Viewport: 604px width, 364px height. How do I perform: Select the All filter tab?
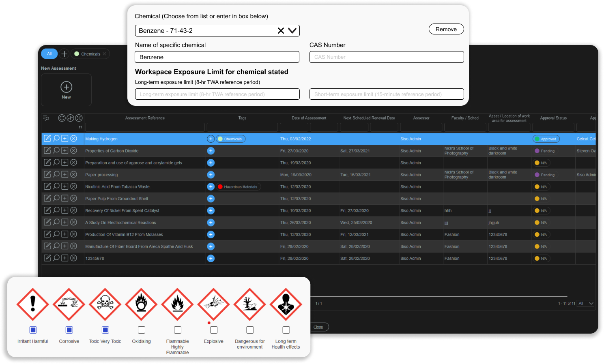49,54
